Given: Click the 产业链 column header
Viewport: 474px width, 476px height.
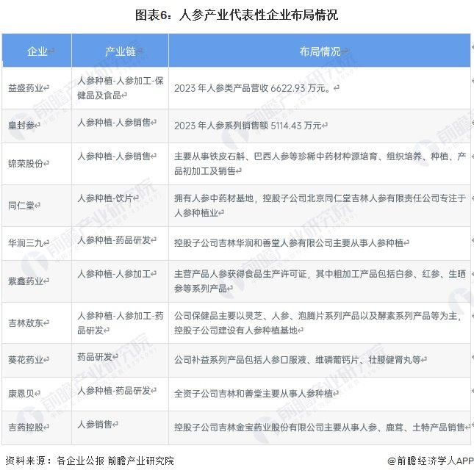Looking at the screenshot, I should pos(120,51).
